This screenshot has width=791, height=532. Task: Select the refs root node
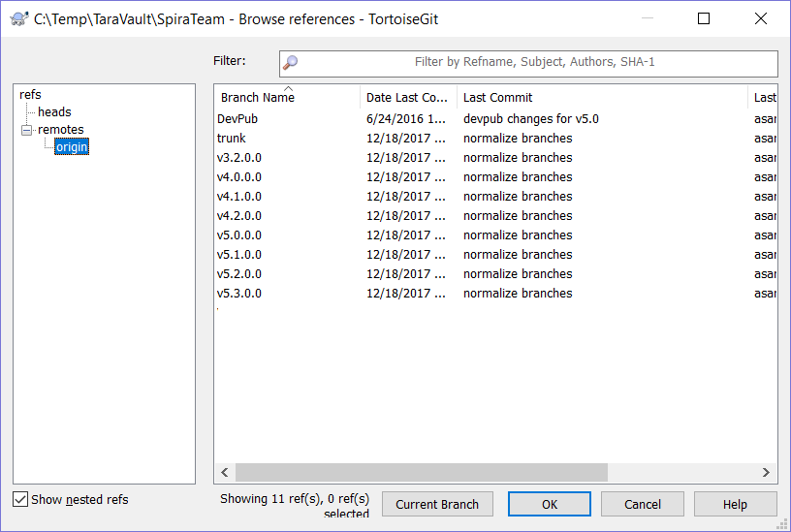30,95
